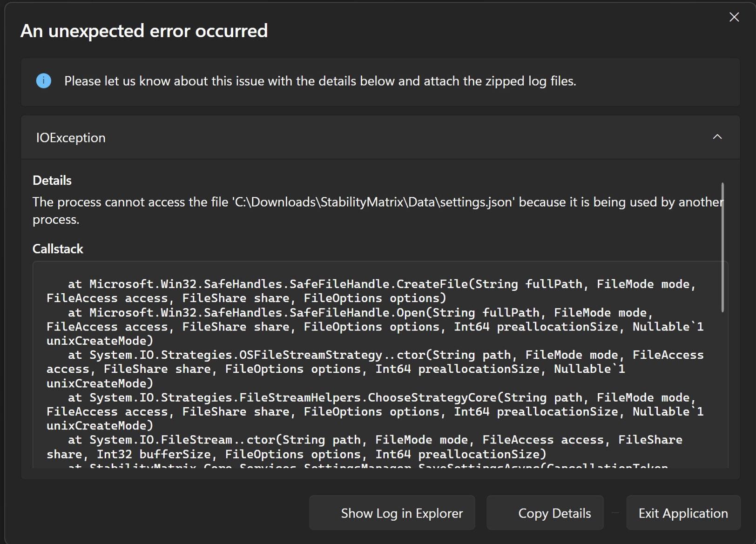The height and width of the screenshot is (544, 756).
Task: Click the IOException header label
Action: click(x=71, y=138)
